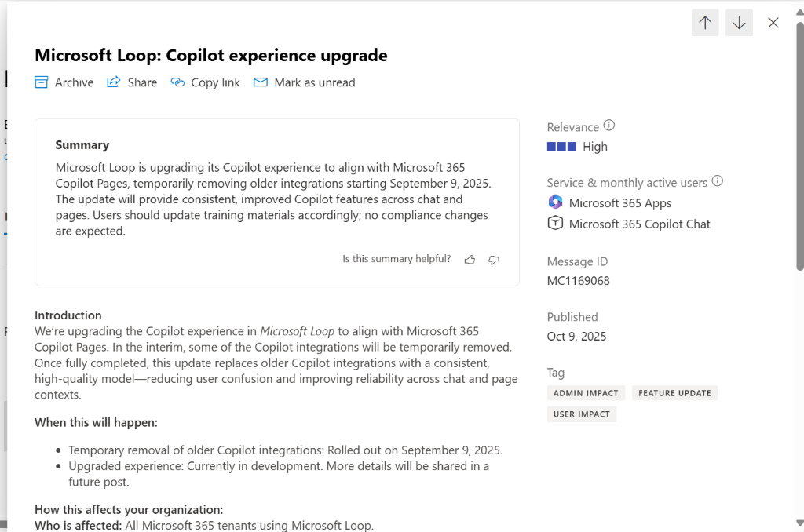The image size is (804, 532).
Task: Go to previous message with up arrow
Action: (705, 23)
